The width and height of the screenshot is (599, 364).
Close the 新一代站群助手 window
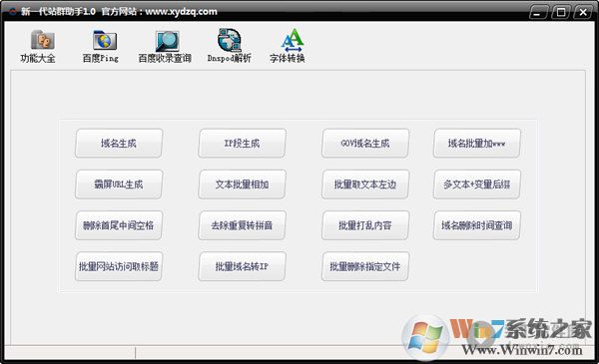(x=583, y=12)
